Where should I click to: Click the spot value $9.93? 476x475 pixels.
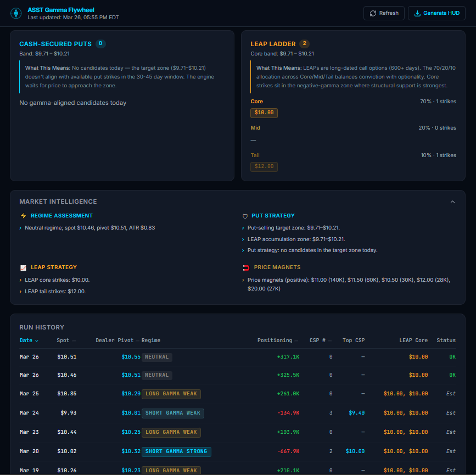[x=68, y=413]
